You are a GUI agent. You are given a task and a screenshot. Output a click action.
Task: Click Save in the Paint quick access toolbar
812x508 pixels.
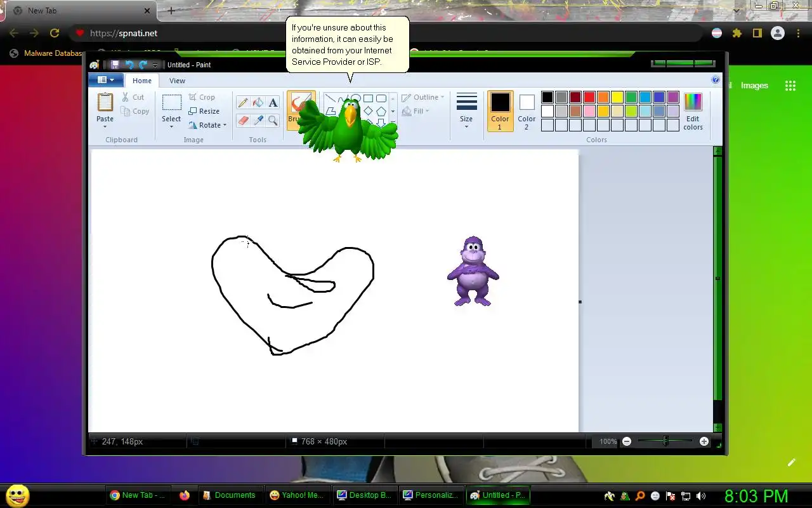tap(115, 65)
